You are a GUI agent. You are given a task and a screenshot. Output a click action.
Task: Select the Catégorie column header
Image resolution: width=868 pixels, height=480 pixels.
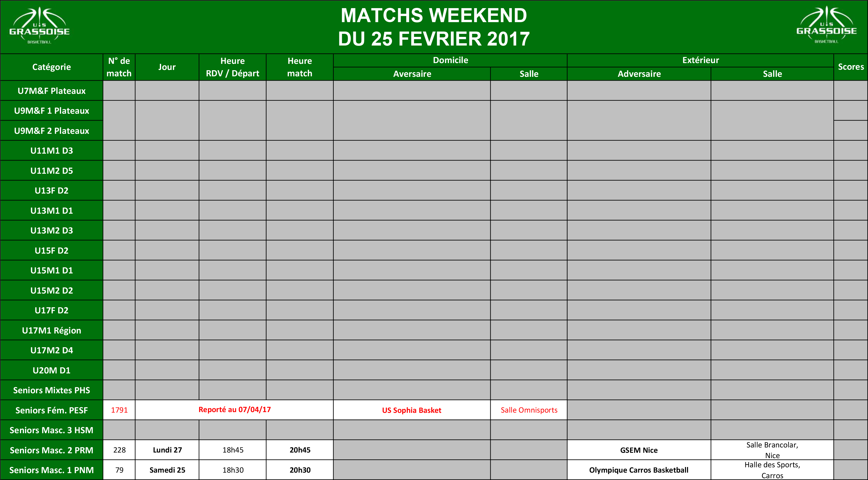click(x=52, y=67)
